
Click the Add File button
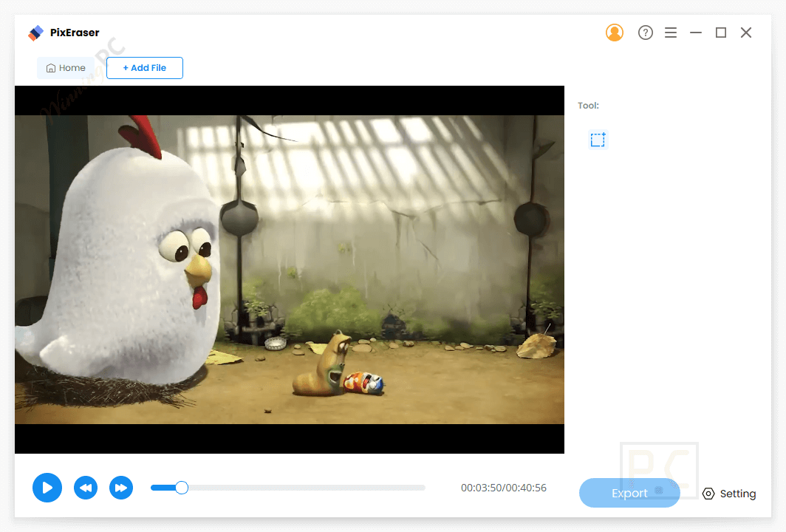pos(144,68)
